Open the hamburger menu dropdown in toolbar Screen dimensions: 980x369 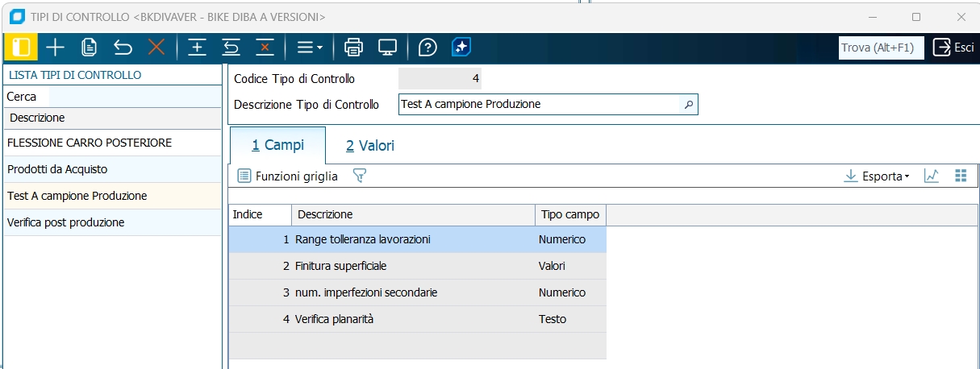point(310,48)
